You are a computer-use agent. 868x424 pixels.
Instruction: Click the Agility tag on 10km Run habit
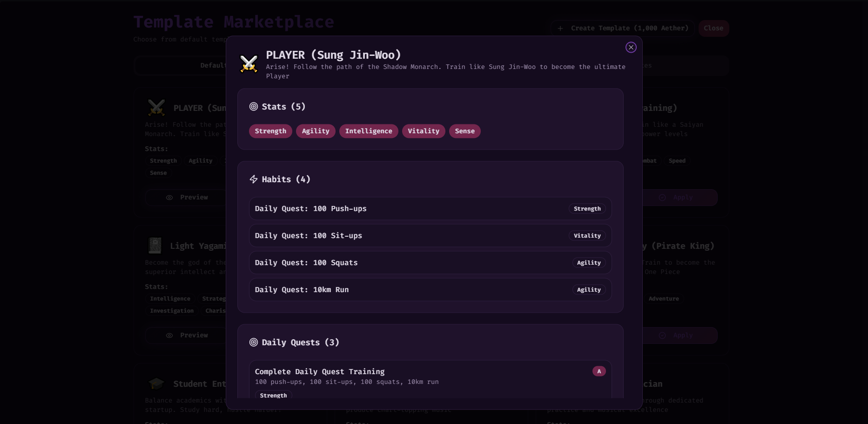[x=589, y=290]
